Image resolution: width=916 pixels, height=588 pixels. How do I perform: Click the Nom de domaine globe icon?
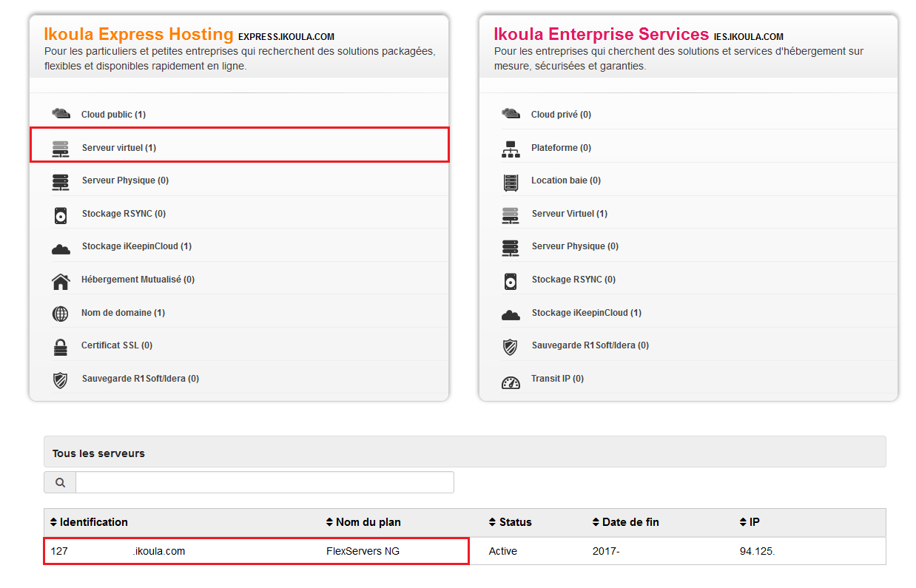coord(61,314)
